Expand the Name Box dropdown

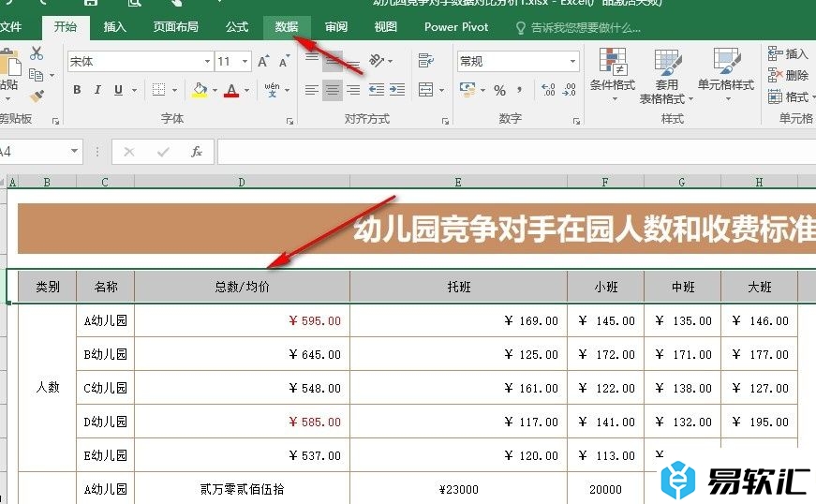coord(74,152)
